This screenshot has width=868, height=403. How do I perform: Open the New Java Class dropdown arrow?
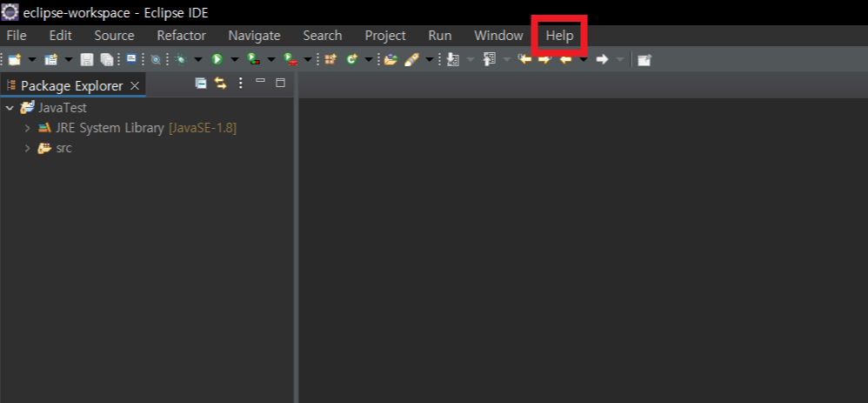(369, 59)
